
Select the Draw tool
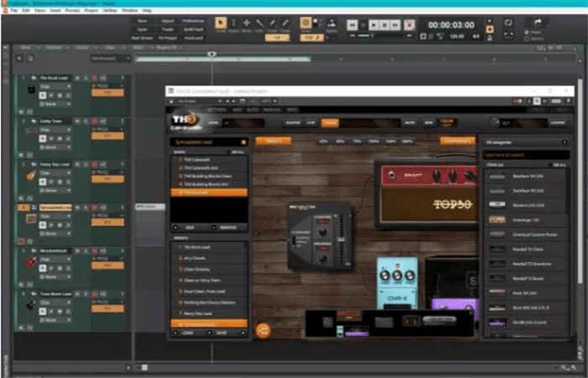[273, 24]
